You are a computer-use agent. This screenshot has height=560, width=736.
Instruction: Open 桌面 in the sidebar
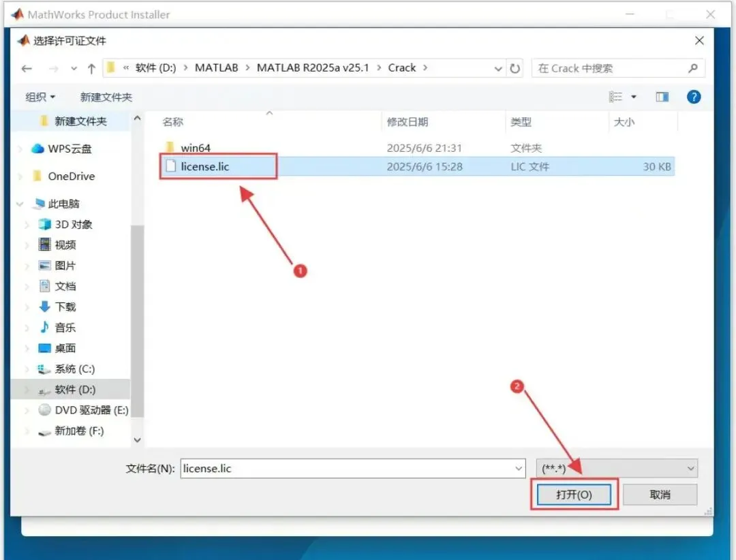tap(65, 348)
